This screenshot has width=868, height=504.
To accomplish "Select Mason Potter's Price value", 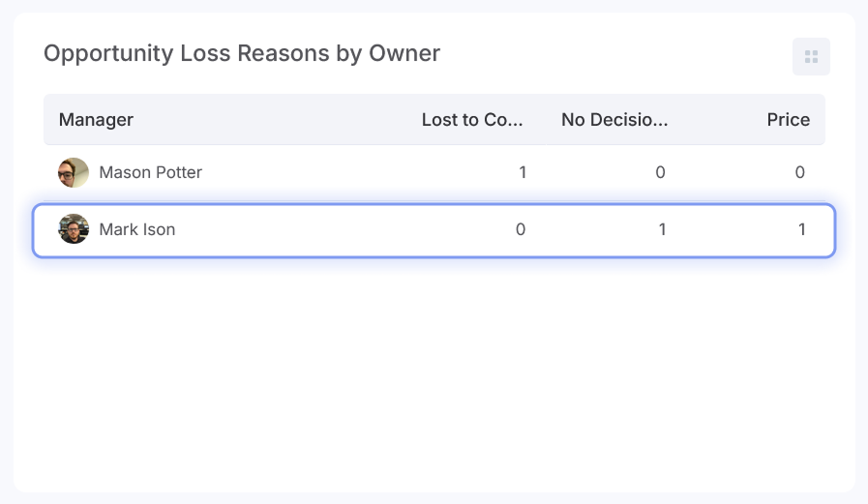I will [x=799, y=173].
